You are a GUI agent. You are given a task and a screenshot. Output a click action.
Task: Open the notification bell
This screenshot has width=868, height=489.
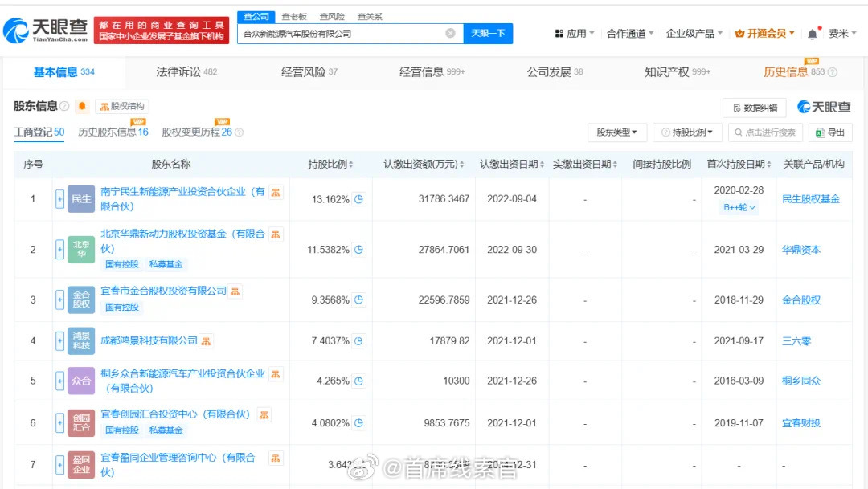pyautogui.click(x=812, y=34)
